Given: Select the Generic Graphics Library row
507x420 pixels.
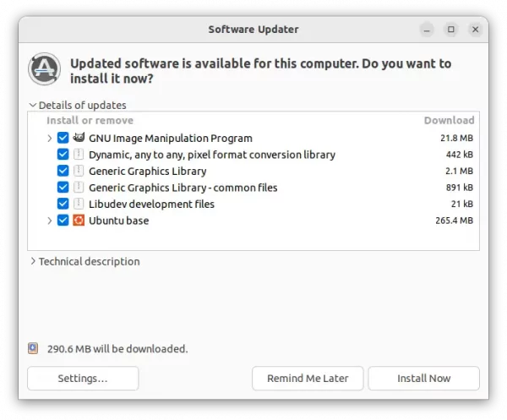Looking at the screenshot, I should pos(253,171).
